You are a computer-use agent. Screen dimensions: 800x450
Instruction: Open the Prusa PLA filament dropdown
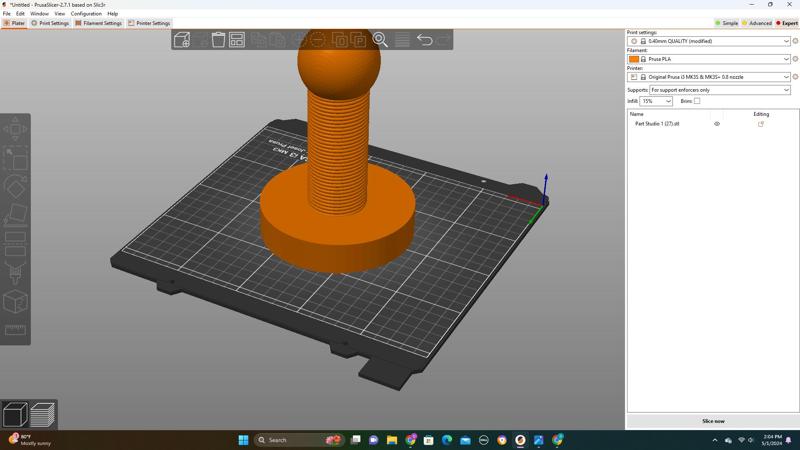[708, 59]
